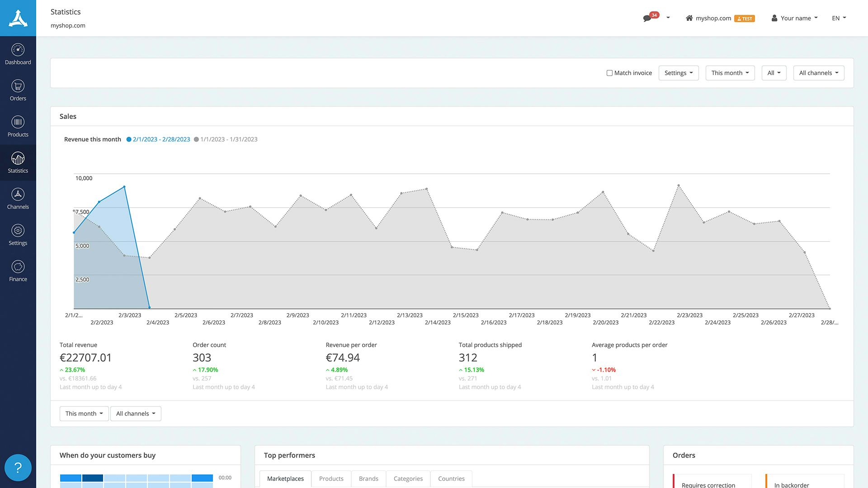Enable the Match invoice checkbox
868x488 pixels.
pyautogui.click(x=609, y=73)
